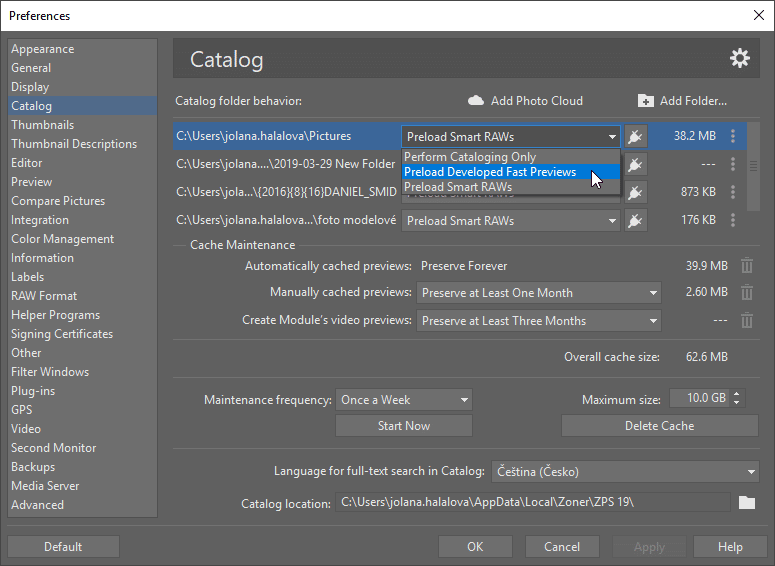Viewport: 775px width, 566px height.
Task: Open foto modelové folder behavior dropdown
Action: 511,221
